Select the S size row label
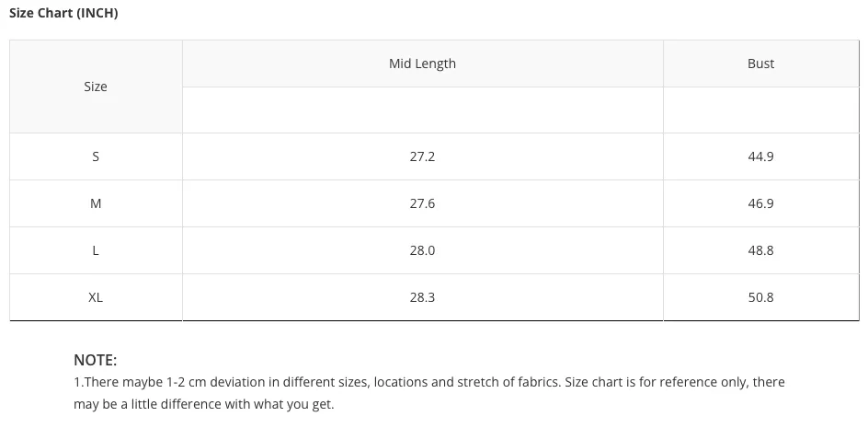The width and height of the screenshot is (868, 428). (96, 156)
